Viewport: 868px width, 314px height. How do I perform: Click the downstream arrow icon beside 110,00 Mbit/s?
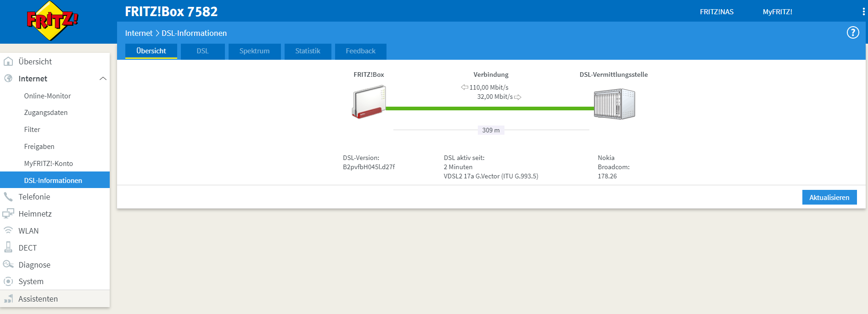pyautogui.click(x=465, y=87)
